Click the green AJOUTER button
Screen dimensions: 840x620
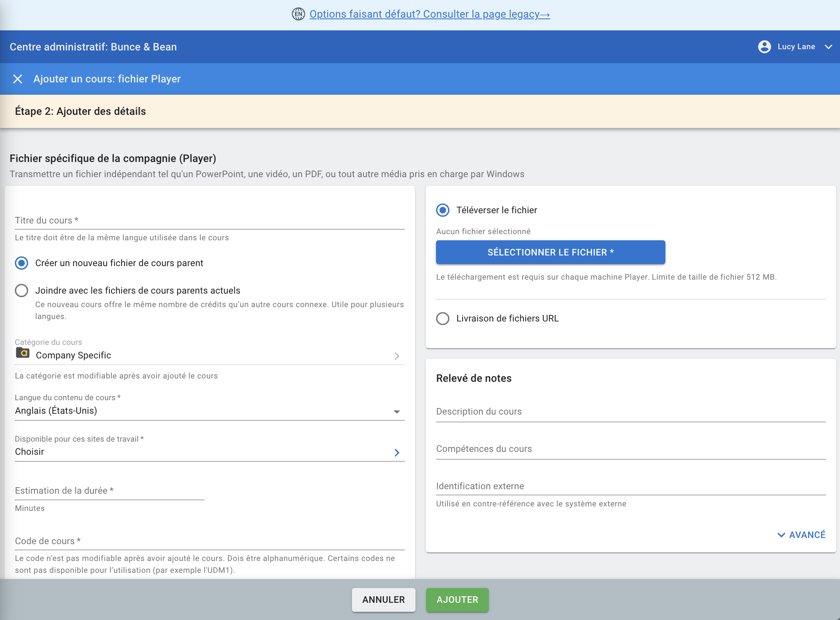click(457, 599)
